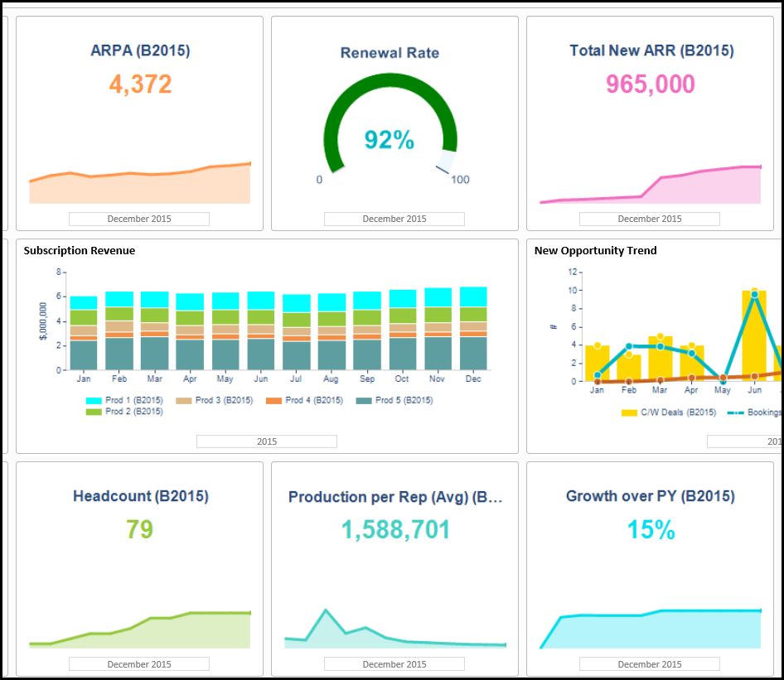The height and width of the screenshot is (680, 784).
Task: Click the New Opportunity Trend chart title
Action: point(595,251)
